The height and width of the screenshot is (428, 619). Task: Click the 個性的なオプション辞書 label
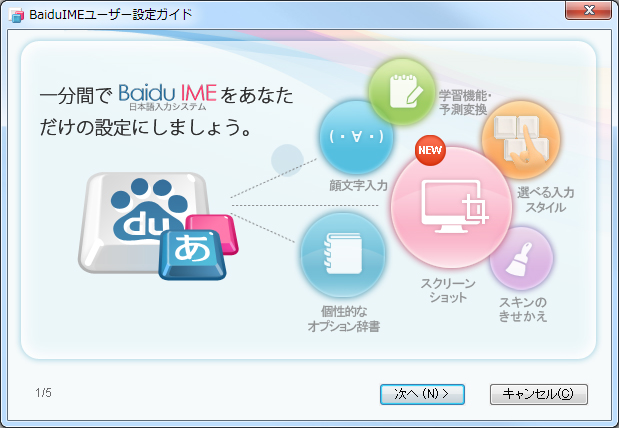click(x=343, y=319)
